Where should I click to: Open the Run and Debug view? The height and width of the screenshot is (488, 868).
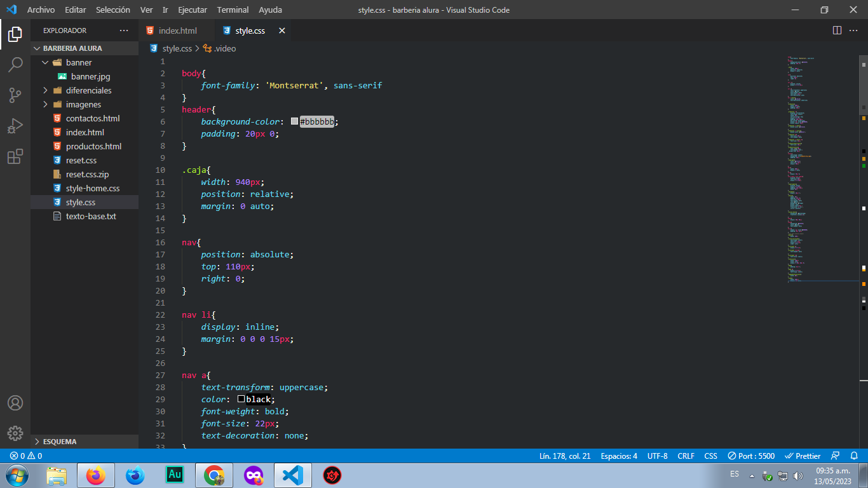15,126
